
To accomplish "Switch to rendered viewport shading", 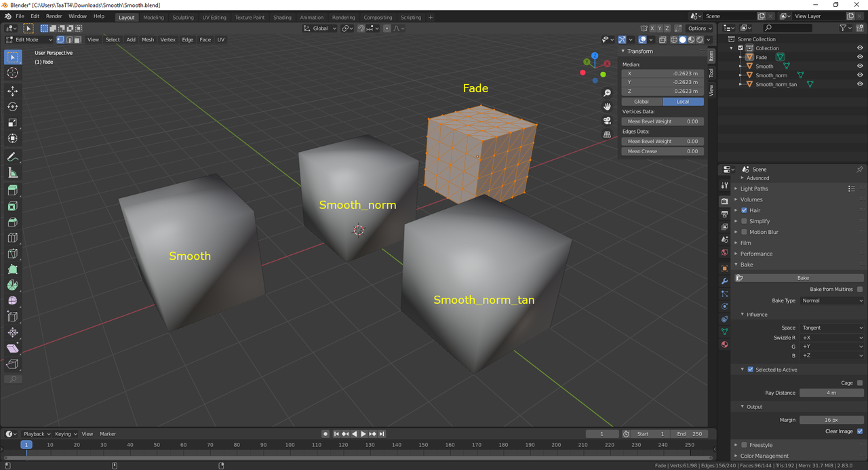I will (700, 39).
